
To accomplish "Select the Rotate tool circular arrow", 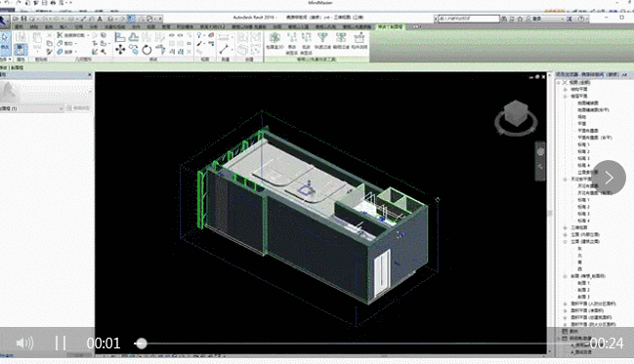I will point(147,50).
